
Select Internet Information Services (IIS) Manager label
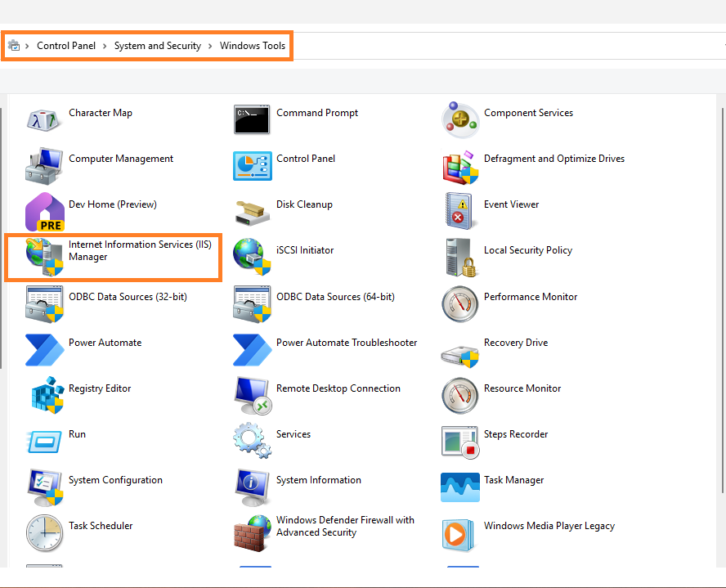(140, 250)
